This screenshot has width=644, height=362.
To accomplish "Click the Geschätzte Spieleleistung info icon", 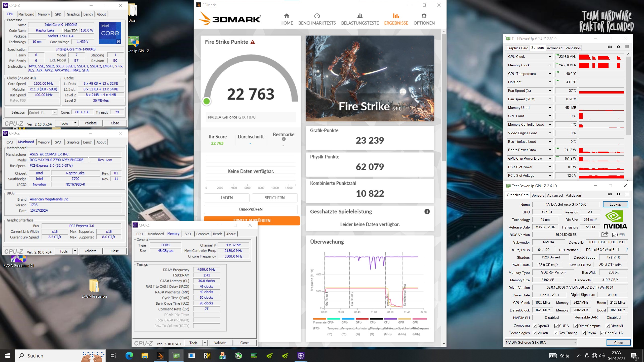I will click(427, 211).
